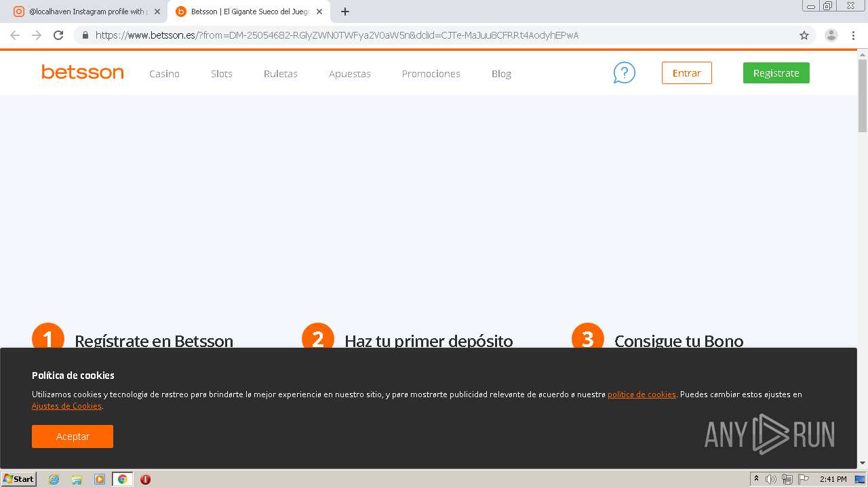Show hidden tray icons arrow
Image resolution: width=868 pixels, height=488 pixels.
tap(756, 479)
